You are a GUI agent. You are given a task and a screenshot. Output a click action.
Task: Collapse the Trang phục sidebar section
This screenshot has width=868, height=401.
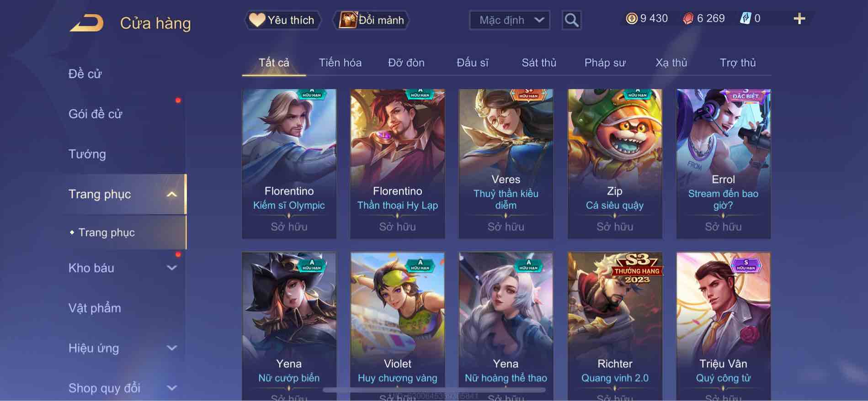click(x=172, y=194)
